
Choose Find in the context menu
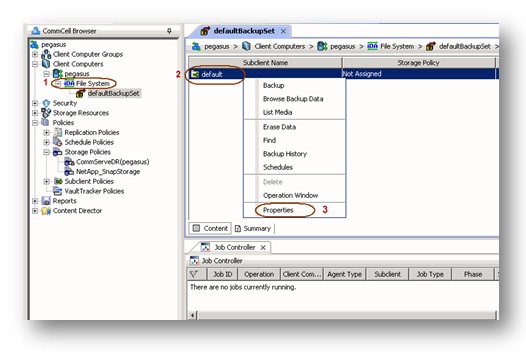click(x=295, y=140)
